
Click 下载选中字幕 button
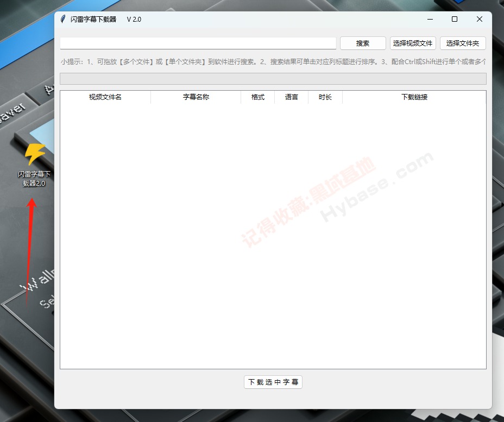click(x=273, y=382)
